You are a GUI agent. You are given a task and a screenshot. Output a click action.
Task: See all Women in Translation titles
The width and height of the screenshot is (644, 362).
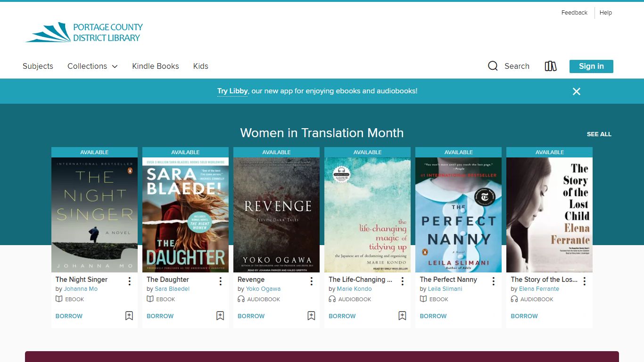coord(599,134)
